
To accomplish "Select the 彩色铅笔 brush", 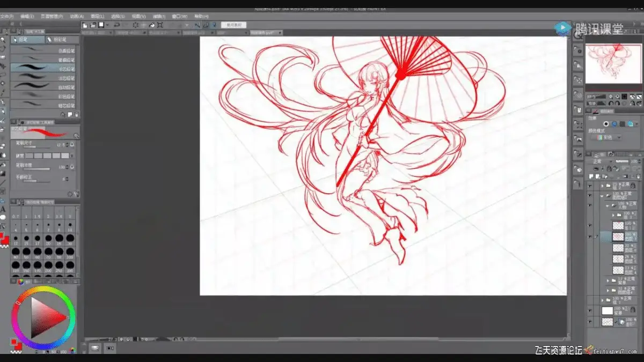I will pyautogui.click(x=43, y=95).
